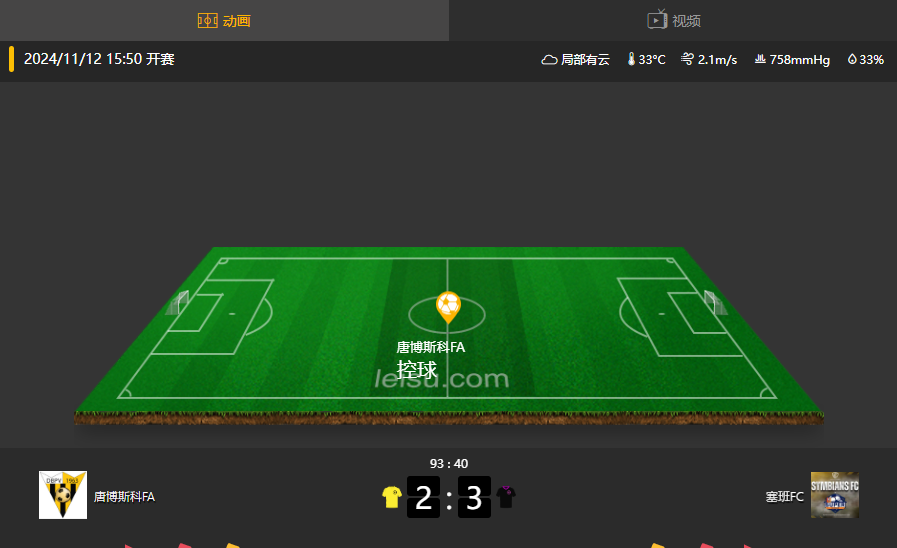Click the 塞班FC team name link
The image size is (897, 548).
point(784,497)
